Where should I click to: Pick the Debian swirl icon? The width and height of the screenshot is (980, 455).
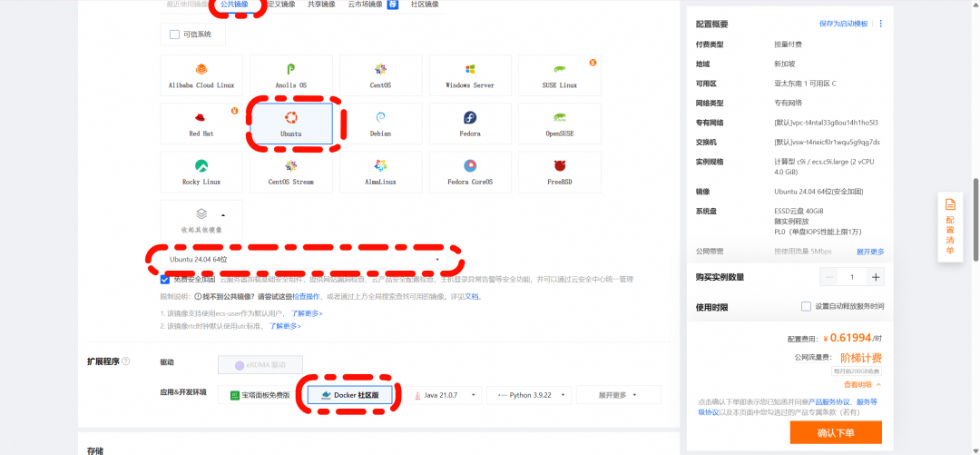click(380, 118)
